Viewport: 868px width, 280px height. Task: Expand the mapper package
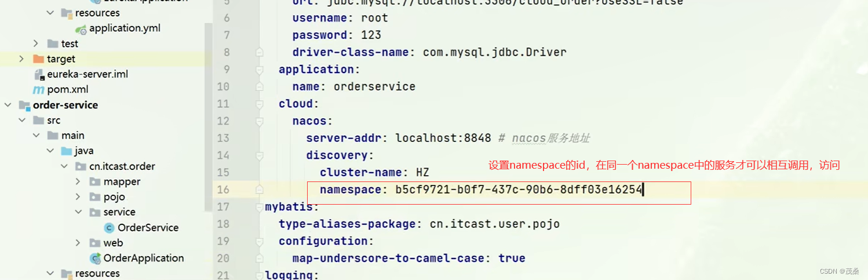[78, 181]
